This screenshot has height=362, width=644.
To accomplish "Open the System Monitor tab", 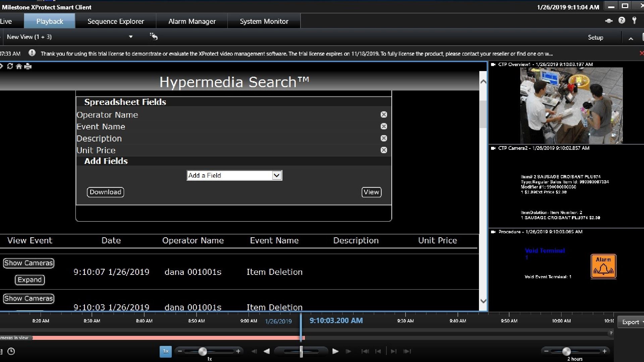I will coord(264,21).
